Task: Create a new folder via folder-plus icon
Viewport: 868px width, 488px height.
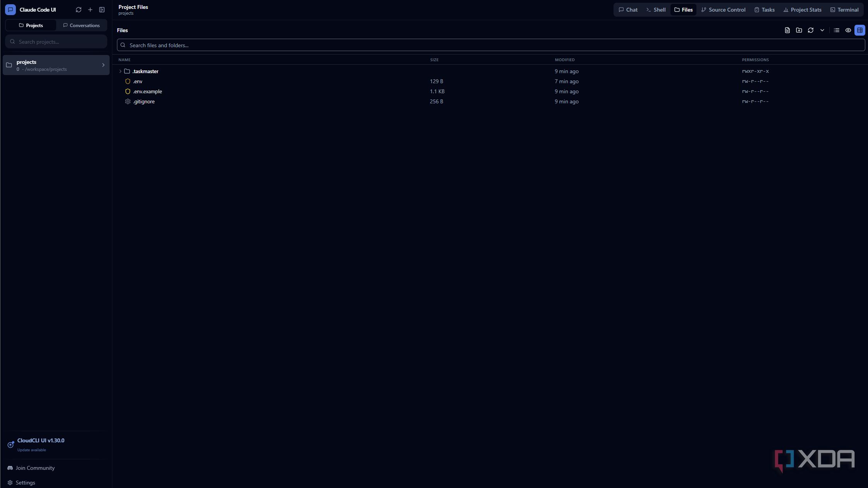Action: pos(799,30)
